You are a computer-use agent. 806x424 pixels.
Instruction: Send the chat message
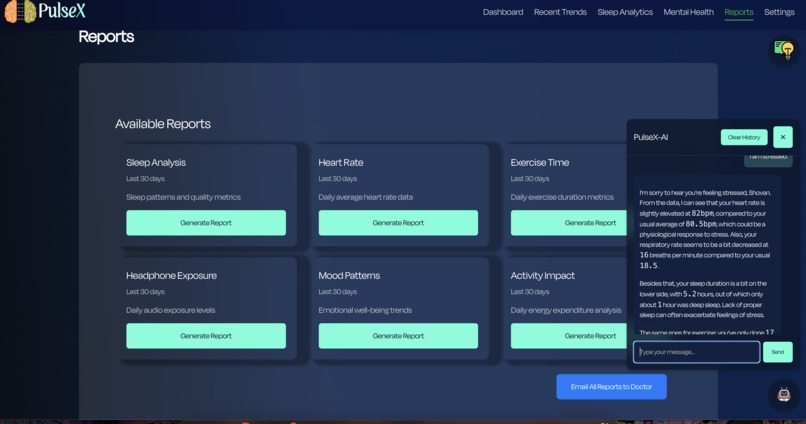click(x=777, y=352)
